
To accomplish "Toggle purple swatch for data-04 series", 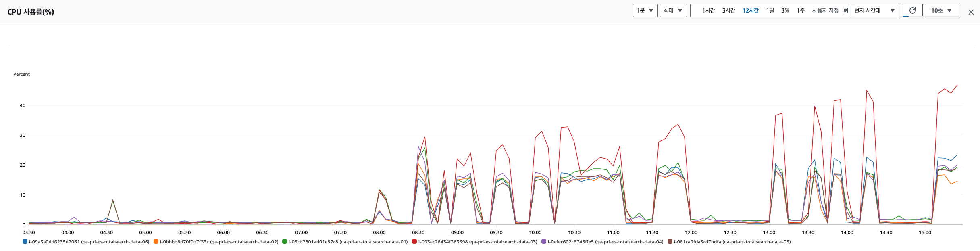I will 544,242.
